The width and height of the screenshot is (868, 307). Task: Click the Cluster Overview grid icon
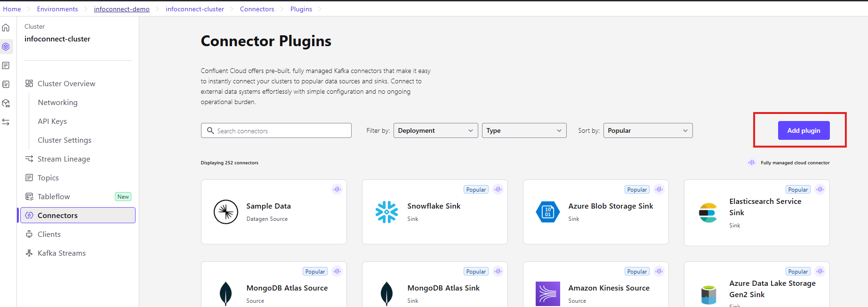click(x=29, y=83)
